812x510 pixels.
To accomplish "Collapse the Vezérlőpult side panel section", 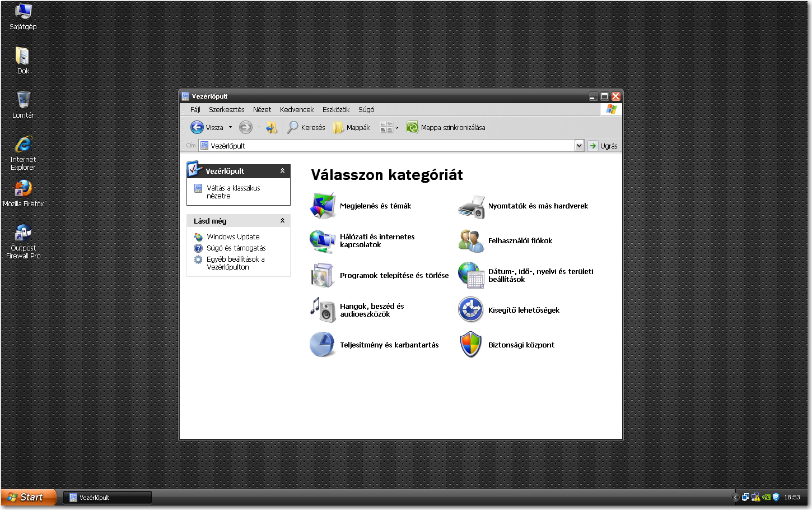I will pyautogui.click(x=282, y=171).
